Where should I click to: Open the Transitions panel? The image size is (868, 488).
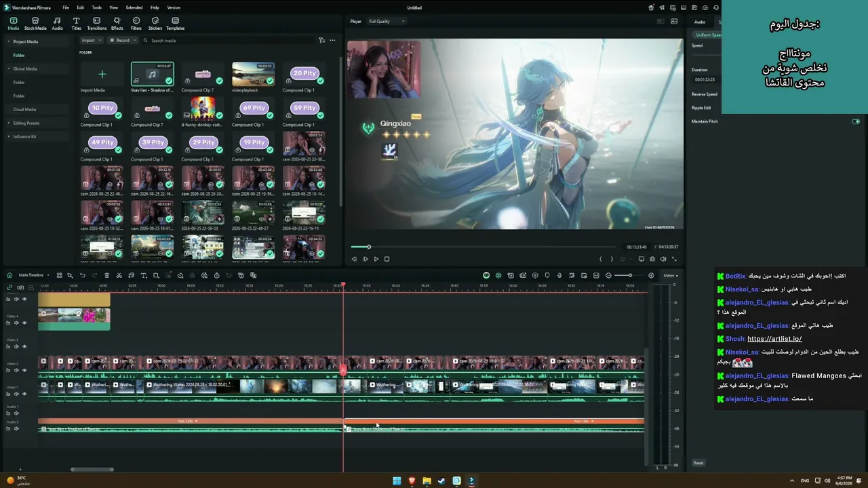[x=96, y=24]
